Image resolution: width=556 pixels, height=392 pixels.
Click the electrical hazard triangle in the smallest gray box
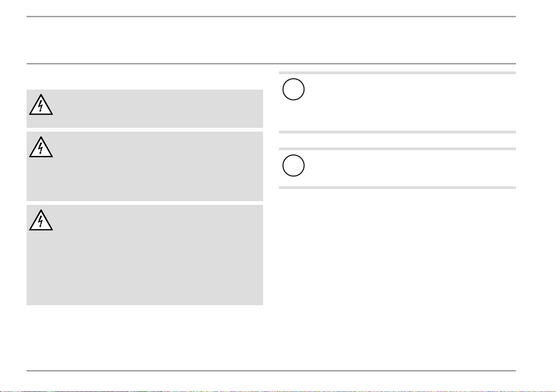point(41,105)
